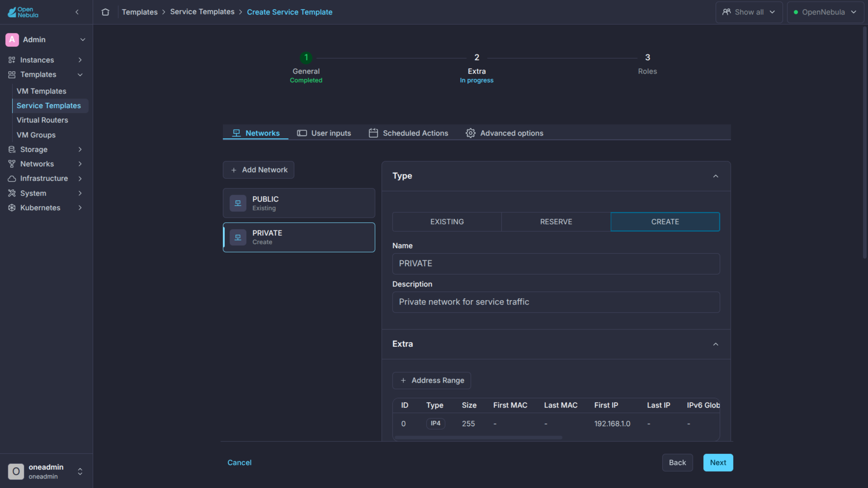This screenshot has width=868, height=488.
Task: Click the IP4 type badge
Action: click(x=435, y=423)
